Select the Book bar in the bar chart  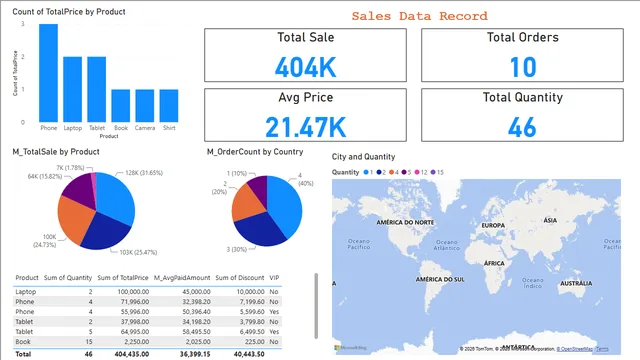tap(120, 105)
